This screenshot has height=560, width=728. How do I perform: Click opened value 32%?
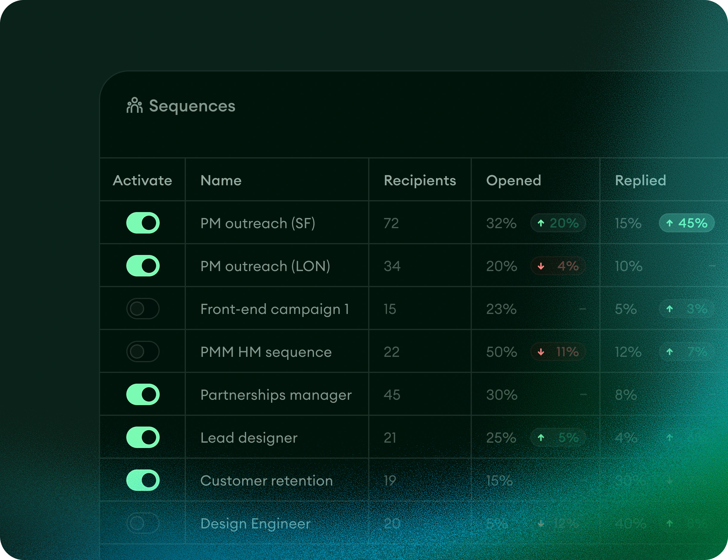[x=501, y=223]
